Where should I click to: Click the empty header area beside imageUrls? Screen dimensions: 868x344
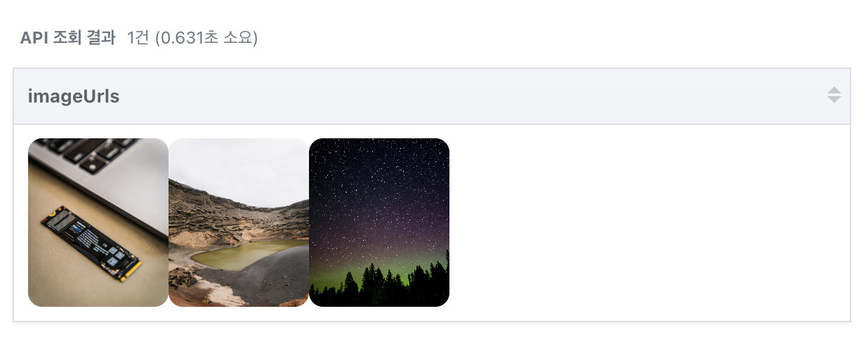coord(471,97)
